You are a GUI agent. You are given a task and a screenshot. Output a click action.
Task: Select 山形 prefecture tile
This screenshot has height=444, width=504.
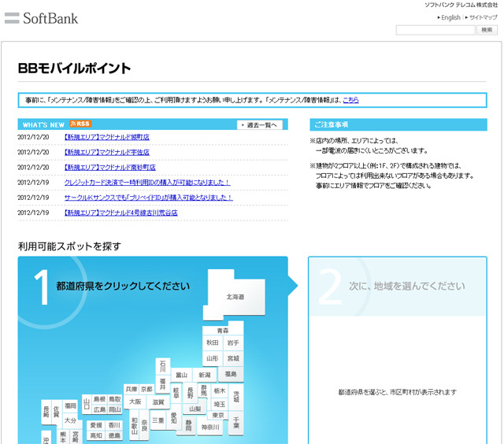coord(212,358)
